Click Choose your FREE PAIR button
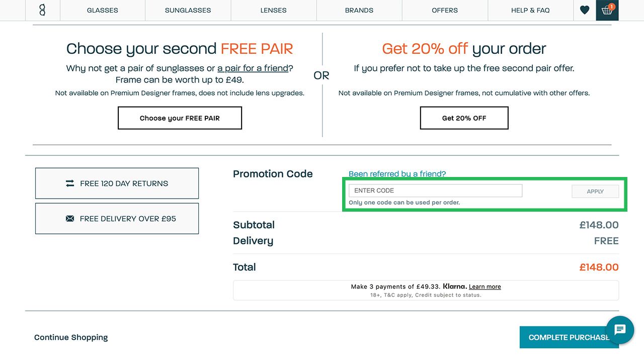644x362 pixels. point(180,118)
